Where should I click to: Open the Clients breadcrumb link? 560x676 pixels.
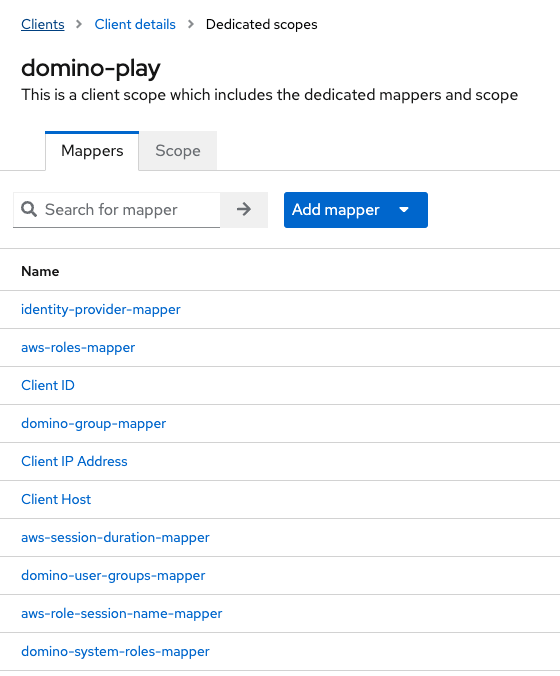tap(43, 25)
